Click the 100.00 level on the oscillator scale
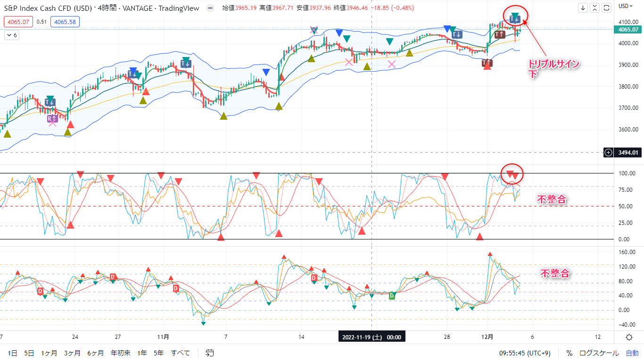This screenshot has height=362, width=644. [627, 173]
